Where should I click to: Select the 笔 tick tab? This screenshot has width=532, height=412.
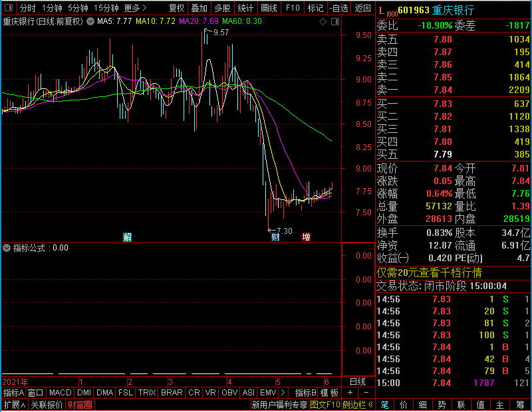pos(385,405)
